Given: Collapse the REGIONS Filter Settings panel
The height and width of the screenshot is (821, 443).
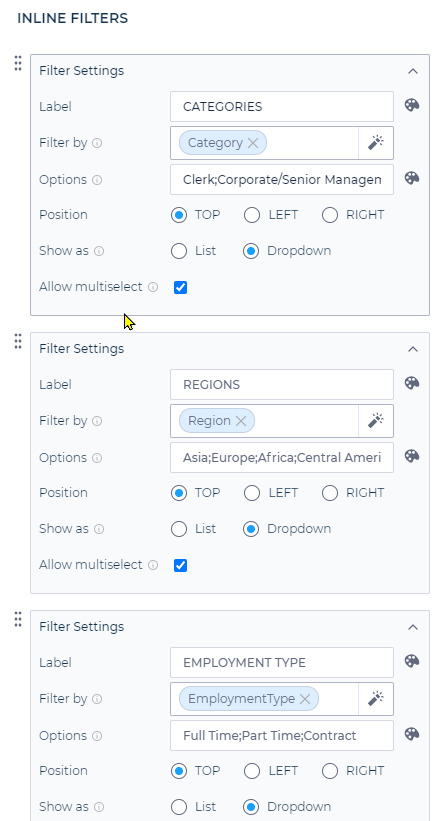Looking at the screenshot, I should [413, 349].
